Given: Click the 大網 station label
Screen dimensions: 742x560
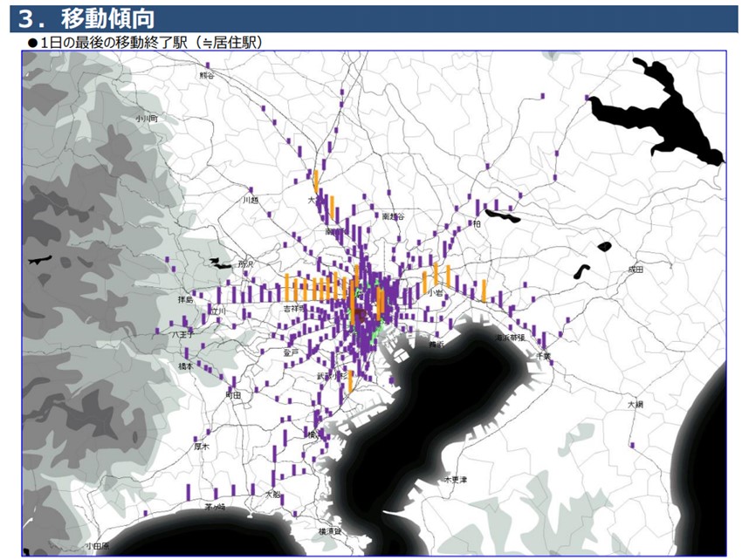Looking at the screenshot, I should pos(636,405).
